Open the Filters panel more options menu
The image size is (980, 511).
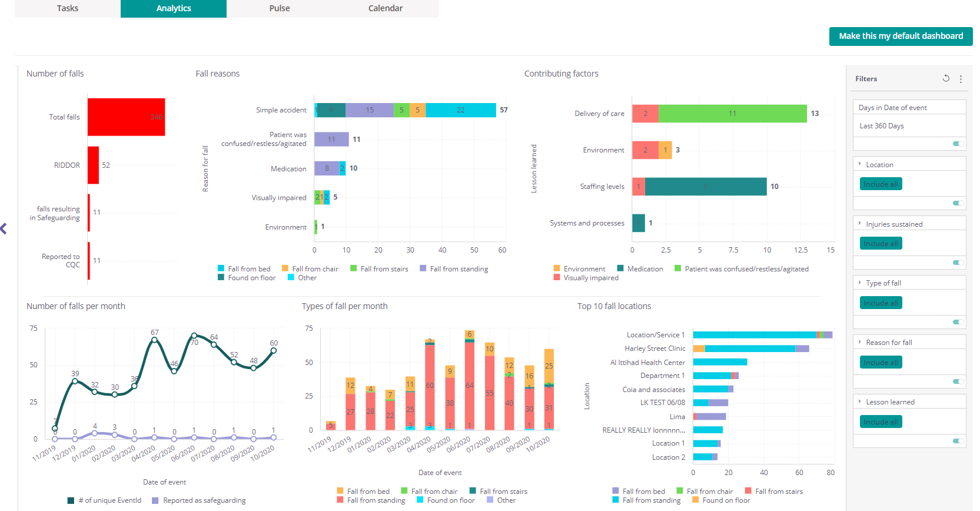(961, 79)
